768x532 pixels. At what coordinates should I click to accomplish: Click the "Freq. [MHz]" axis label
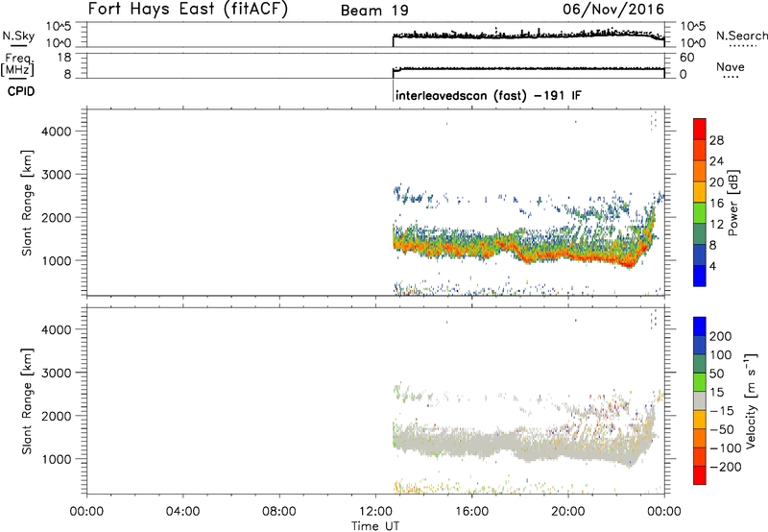pyautogui.click(x=18, y=64)
